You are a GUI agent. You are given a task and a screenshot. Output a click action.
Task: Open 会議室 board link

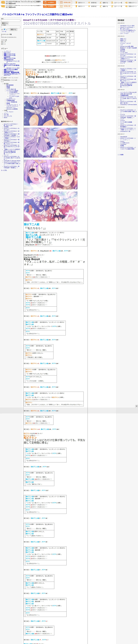point(8,88)
